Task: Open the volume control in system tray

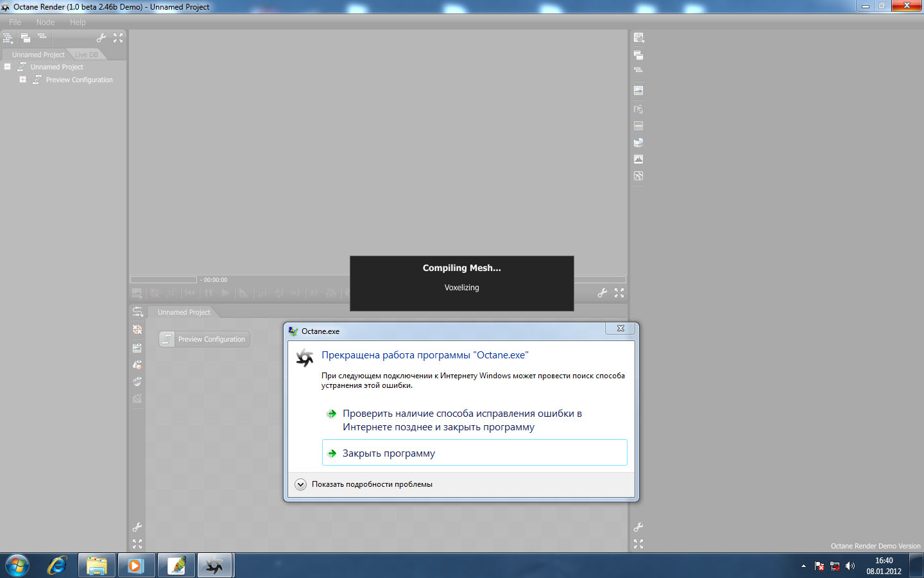Action: coord(850,566)
